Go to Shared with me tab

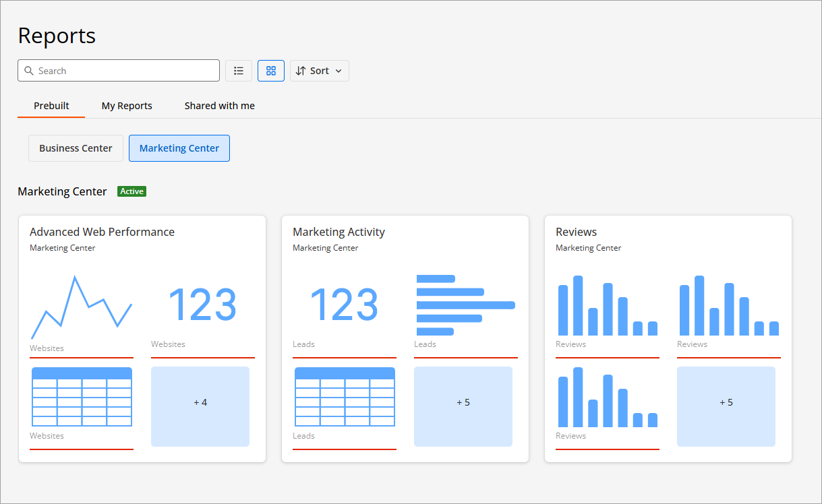[219, 106]
